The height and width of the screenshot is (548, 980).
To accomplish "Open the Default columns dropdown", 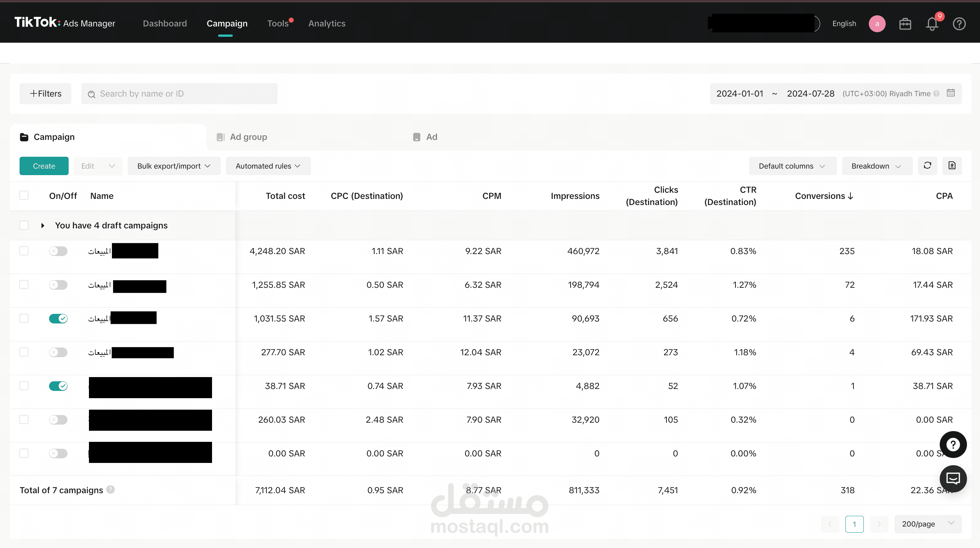I will point(792,166).
